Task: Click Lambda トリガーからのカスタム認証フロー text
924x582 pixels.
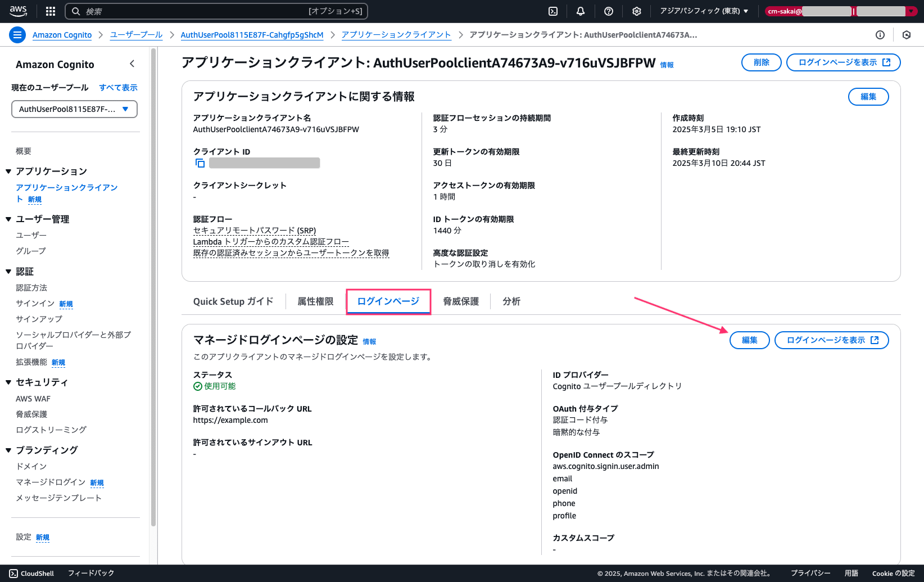Action: [271, 242]
